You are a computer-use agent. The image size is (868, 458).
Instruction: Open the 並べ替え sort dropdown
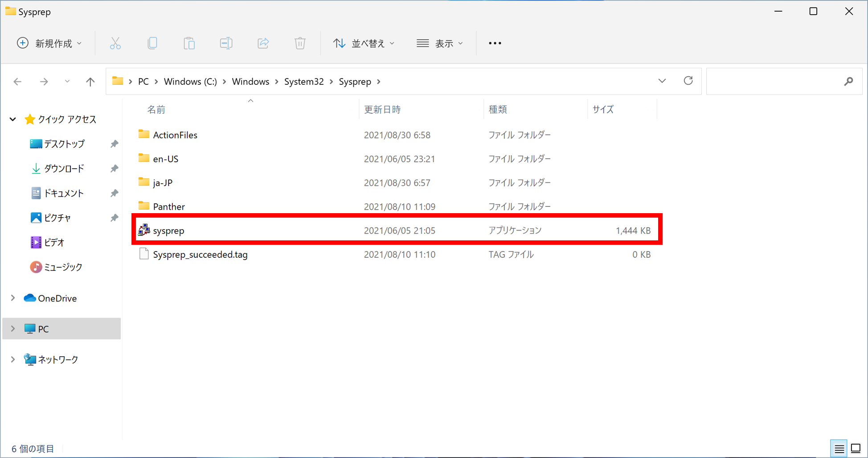pos(364,43)
